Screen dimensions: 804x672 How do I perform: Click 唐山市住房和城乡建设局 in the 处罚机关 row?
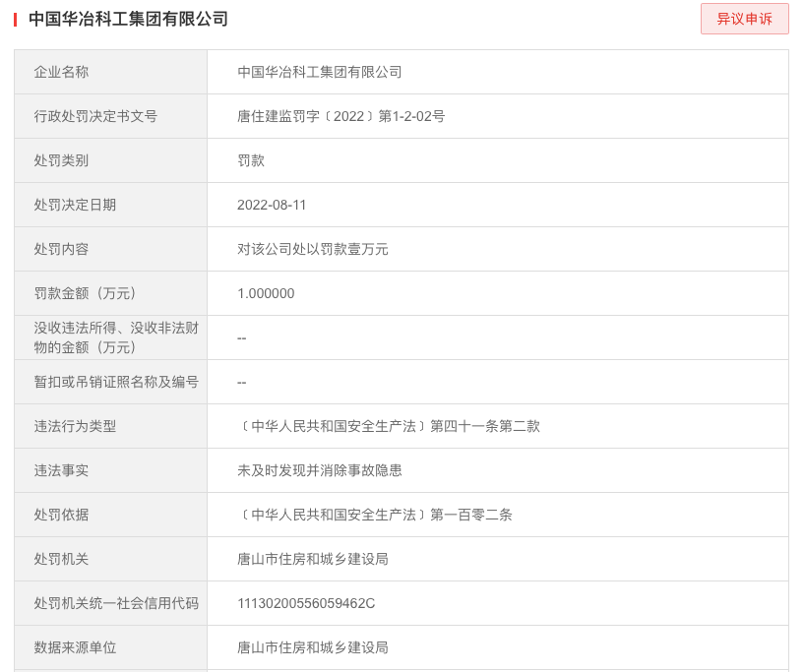[x=313, y=559]
